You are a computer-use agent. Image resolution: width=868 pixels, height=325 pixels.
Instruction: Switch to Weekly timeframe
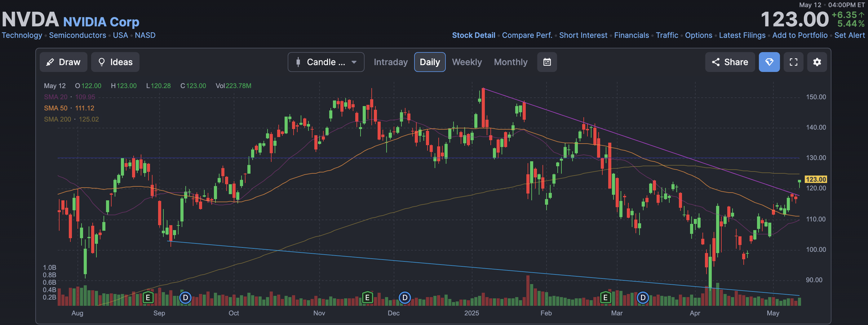(467, 62)
